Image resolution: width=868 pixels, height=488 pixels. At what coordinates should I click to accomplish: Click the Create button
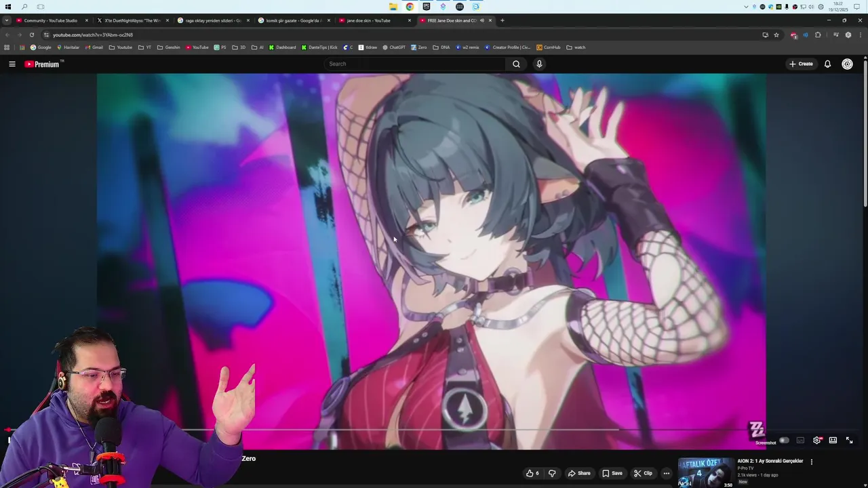click(801, 64)
